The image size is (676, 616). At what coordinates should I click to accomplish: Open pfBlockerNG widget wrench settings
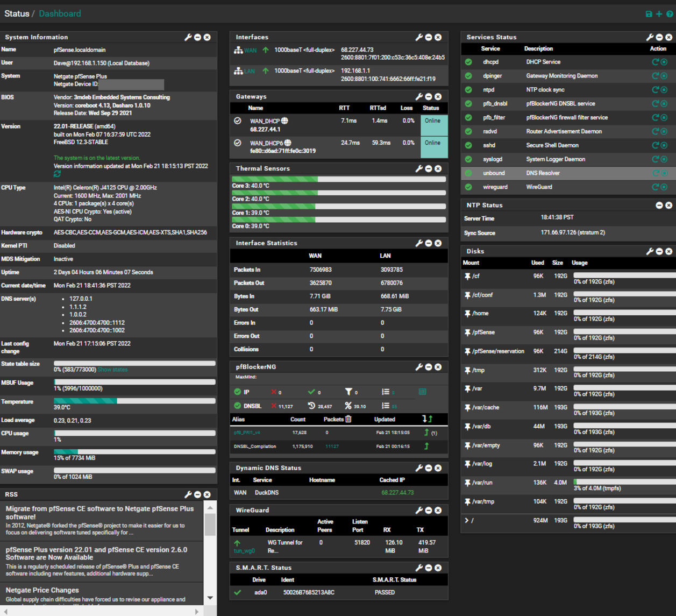(419, 367)
